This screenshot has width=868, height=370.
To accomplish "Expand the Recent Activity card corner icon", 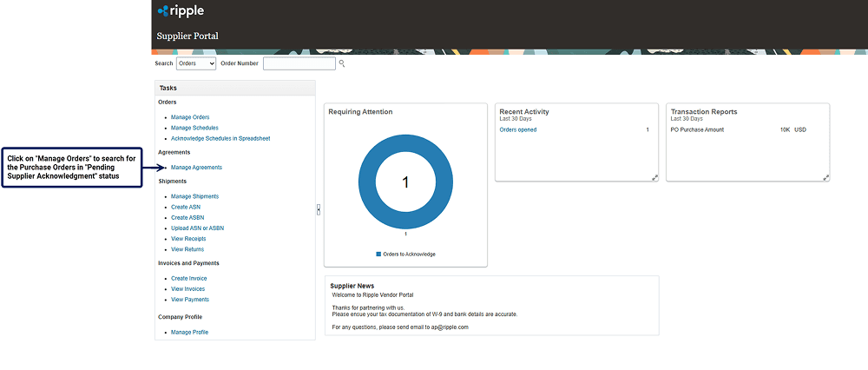I will point(654,177).
